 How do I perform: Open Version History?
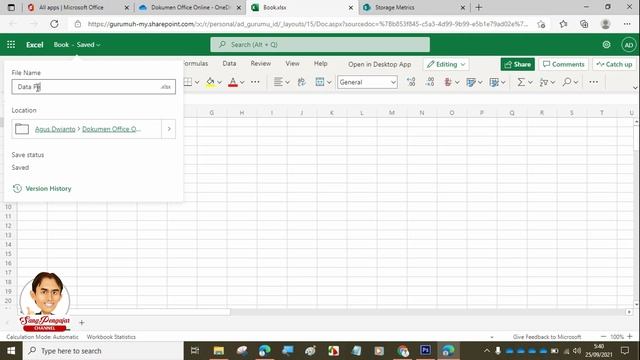[x=42, y=189]
